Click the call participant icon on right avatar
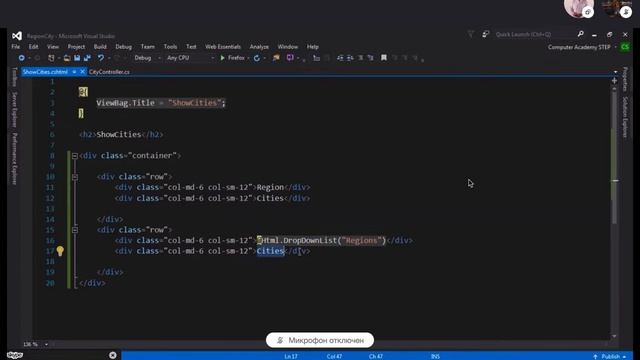The image size is (640, 360). [x=626, y=12]
